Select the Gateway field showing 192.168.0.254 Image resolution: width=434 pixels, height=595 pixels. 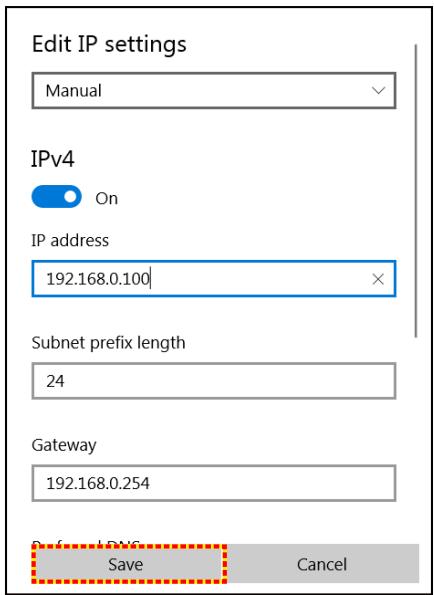(214, 483)
